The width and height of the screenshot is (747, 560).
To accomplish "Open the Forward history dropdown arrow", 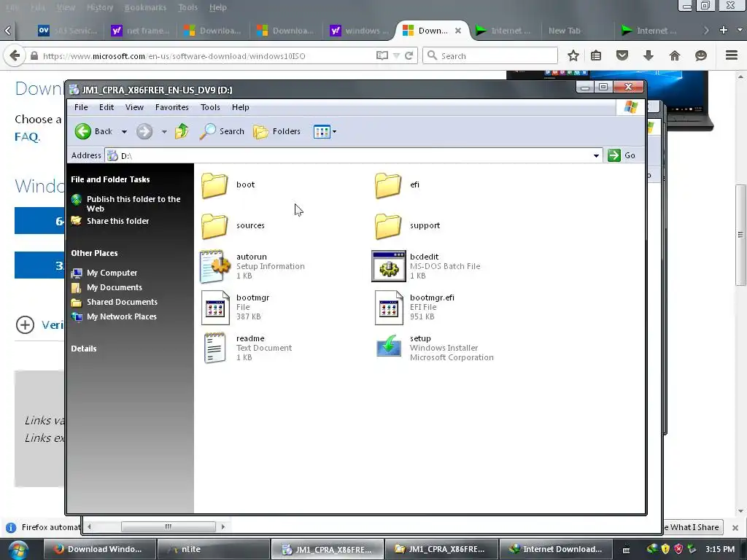I will (x=164, y=132).
